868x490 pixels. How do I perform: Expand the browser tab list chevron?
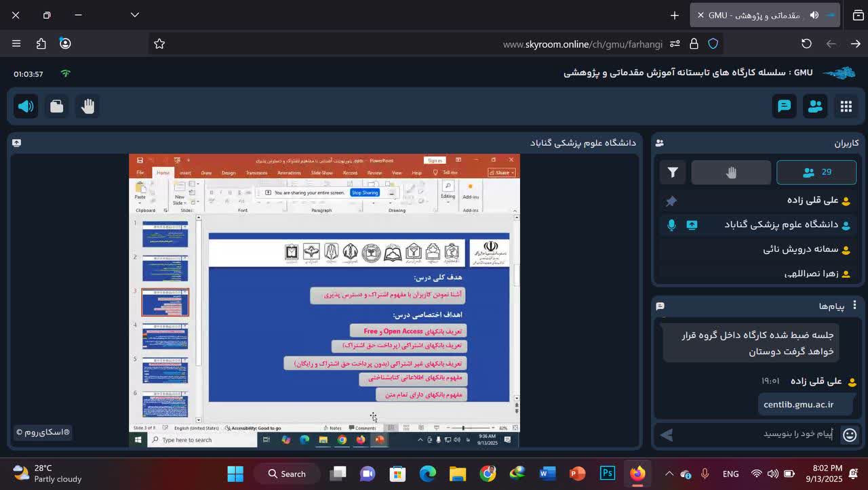tap(135, 15)
